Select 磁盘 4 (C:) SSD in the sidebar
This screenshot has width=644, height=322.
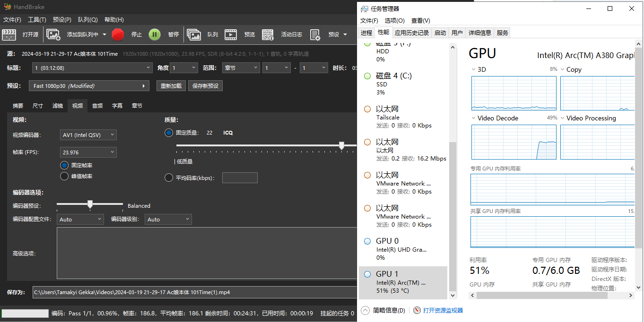[x=403, y=84]
